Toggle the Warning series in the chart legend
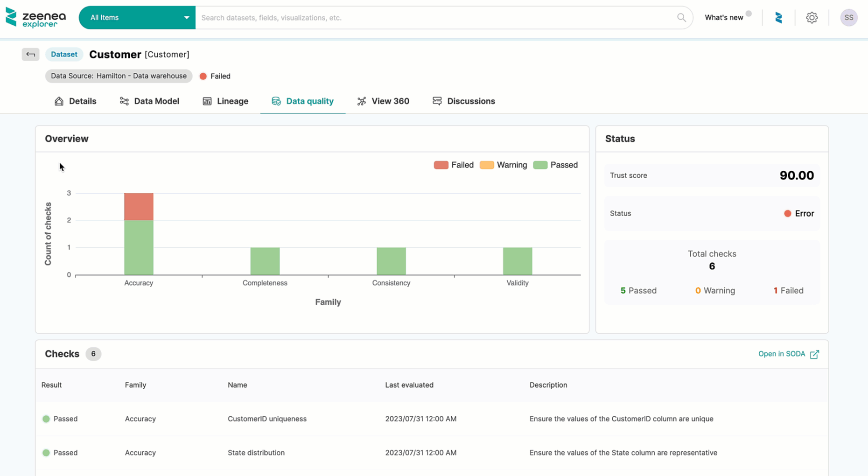 [x=503, y=165]
